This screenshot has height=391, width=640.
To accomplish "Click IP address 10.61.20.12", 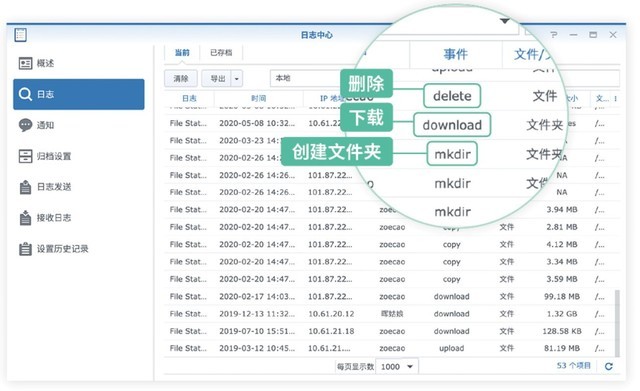I will 331,313.
